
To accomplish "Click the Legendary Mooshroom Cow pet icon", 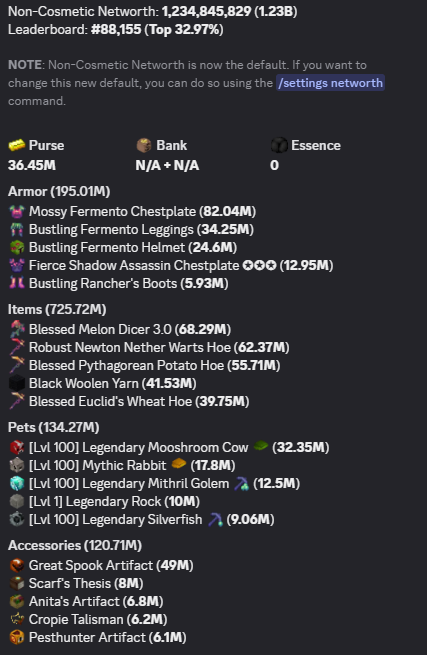I will 17,447.
